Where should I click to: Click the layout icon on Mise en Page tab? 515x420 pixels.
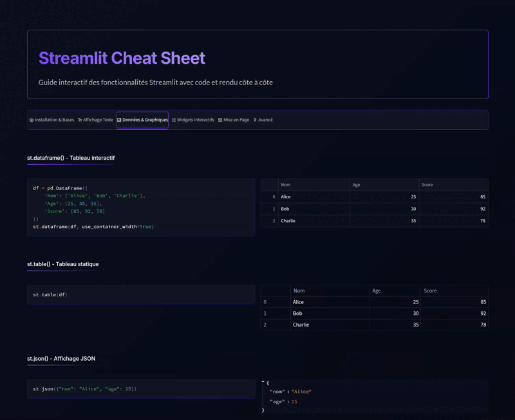point(221,120)
